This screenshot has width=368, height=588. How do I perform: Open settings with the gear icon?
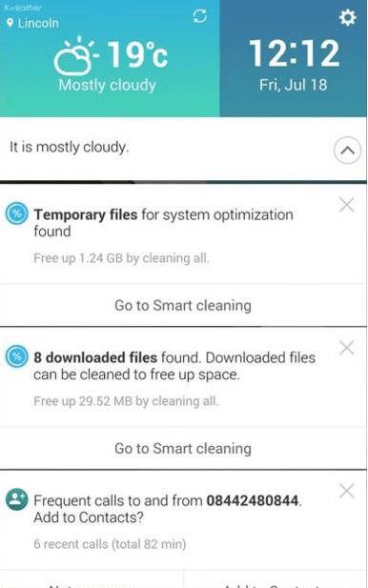click(x=347, y=17)
